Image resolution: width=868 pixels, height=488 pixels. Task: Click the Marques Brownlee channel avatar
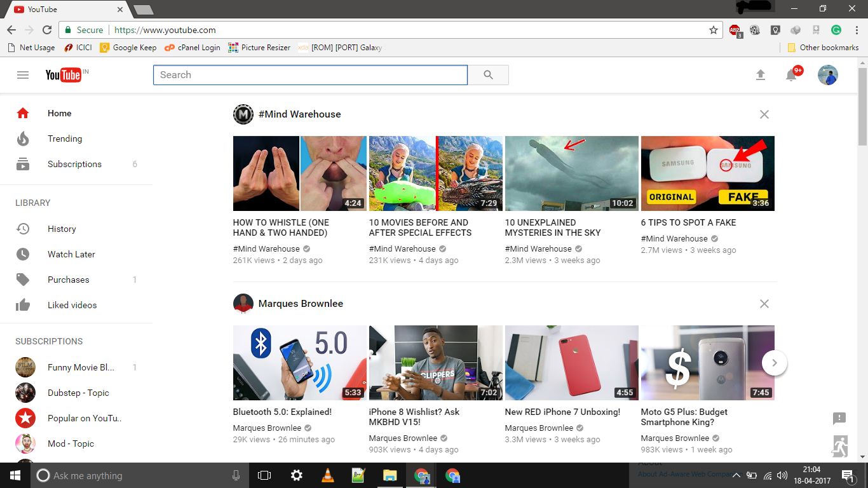243,304
